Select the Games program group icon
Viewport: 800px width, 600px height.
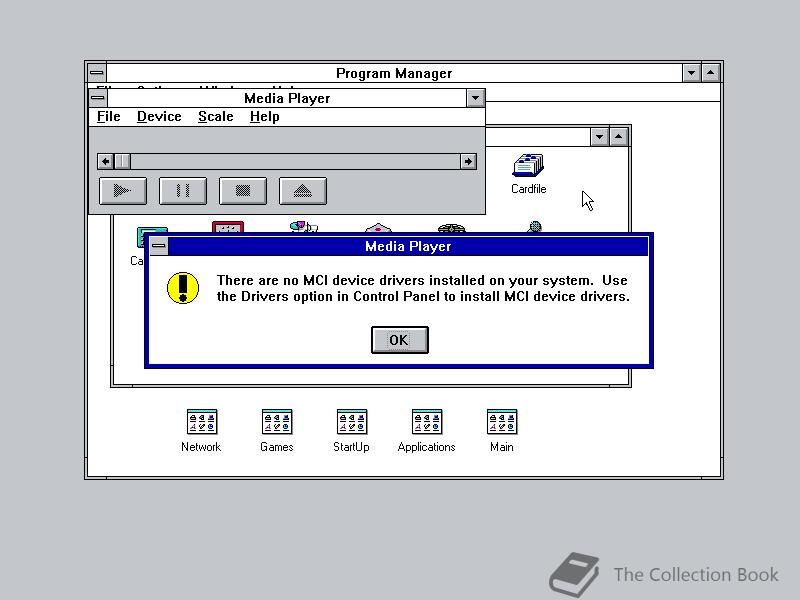point(277,431)
